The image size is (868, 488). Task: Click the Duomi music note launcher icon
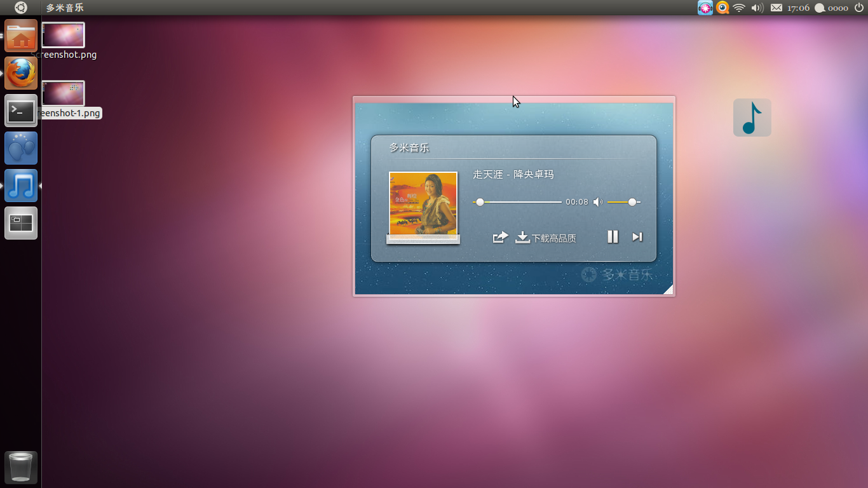[21, 186]
